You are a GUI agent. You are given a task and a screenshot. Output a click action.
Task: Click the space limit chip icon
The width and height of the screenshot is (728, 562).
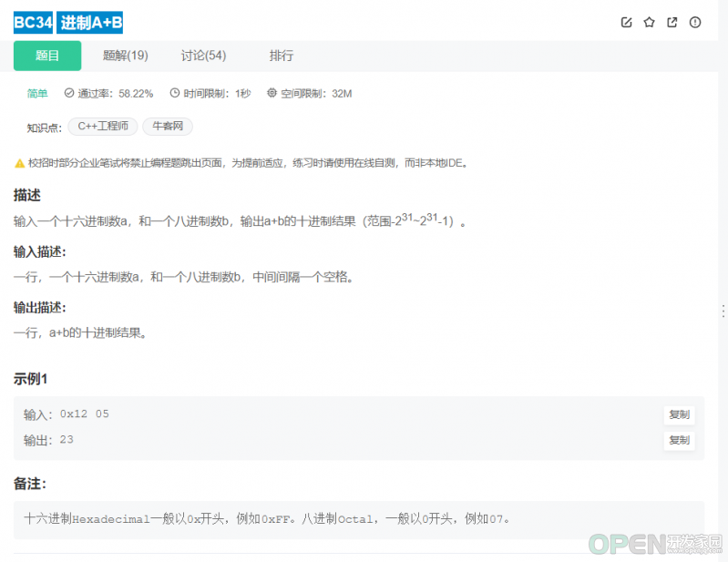272,93
